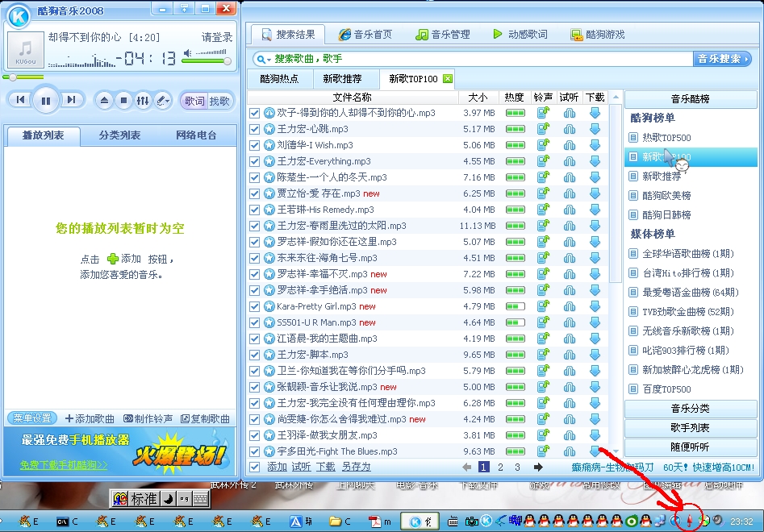Expand the search type dropdown arrow
764x532 pixels.
268,60
